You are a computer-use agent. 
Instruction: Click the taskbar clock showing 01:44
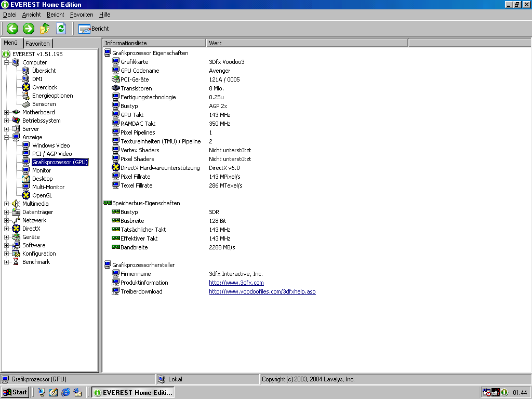pyautogui.click(x=520, y=393)
